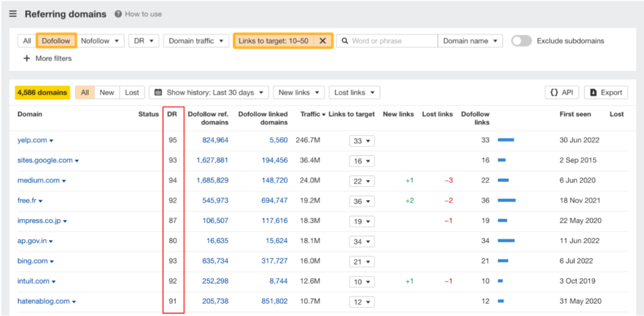
Task: Expand the 33 links dropdown for yelp.com
Action: tap(362, 141)
